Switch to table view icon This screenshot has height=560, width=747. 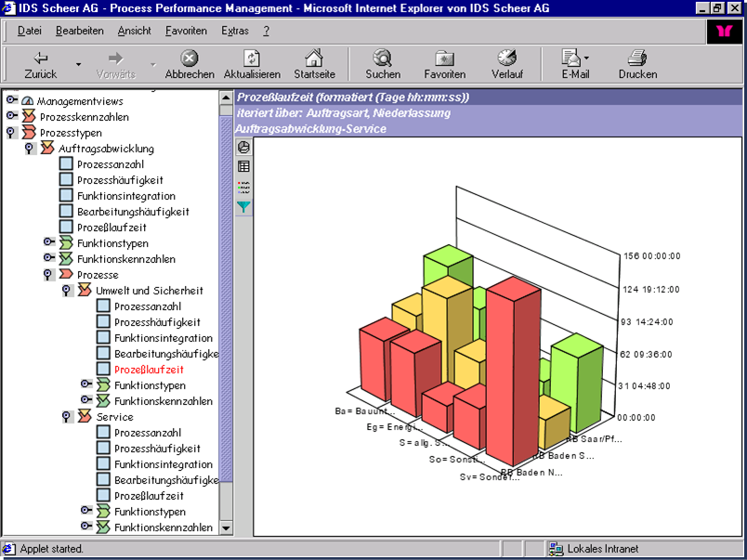point(243,166)
